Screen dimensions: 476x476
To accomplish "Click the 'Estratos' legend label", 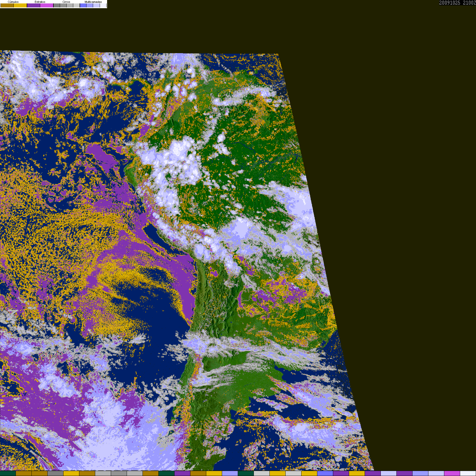I will 40,2.
